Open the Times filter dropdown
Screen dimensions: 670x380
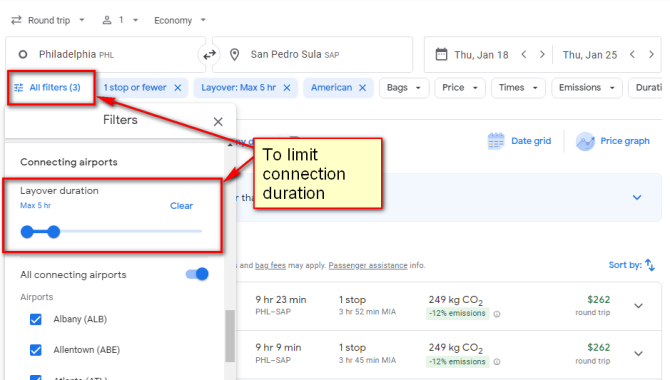[x=518, y=88]
